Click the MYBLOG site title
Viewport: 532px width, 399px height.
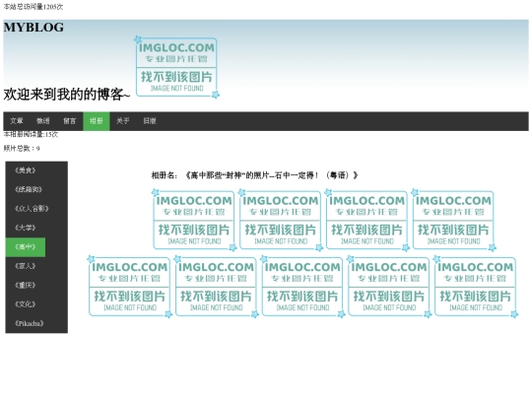[33, 28]
